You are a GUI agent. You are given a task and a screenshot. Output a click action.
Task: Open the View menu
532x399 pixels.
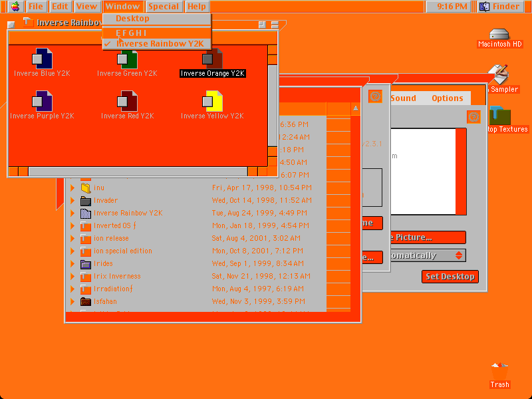(x=86, y=6)
